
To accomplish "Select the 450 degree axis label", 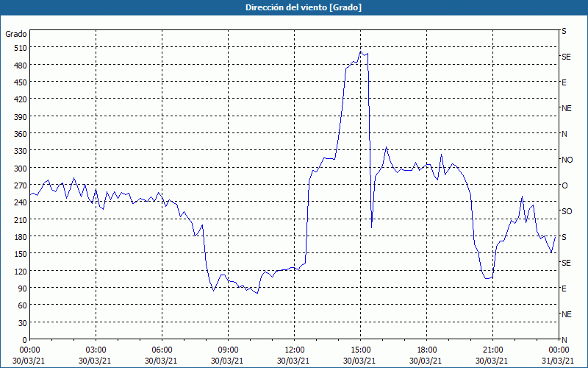I will click(x=21, y=82).
